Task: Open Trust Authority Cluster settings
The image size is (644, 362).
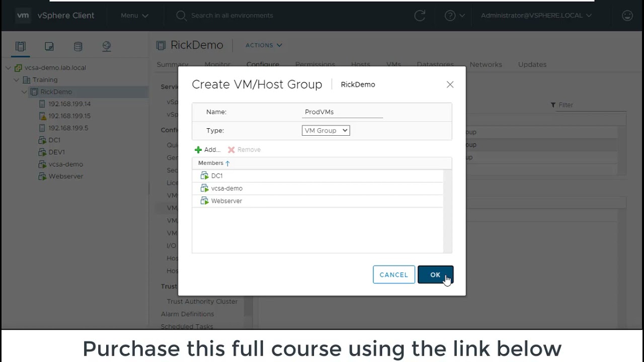Action: (x=202, y=301)
